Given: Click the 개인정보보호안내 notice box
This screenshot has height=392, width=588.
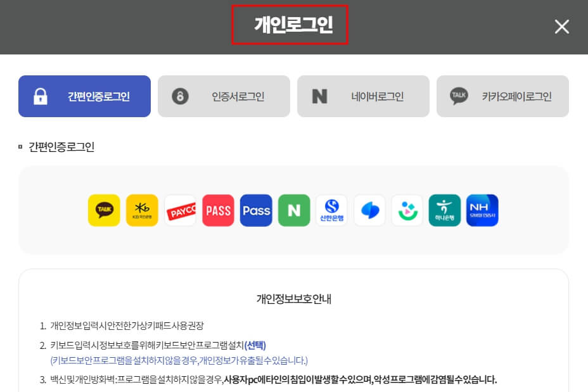Looking at the screenshot, I should [x=294, y=298].
